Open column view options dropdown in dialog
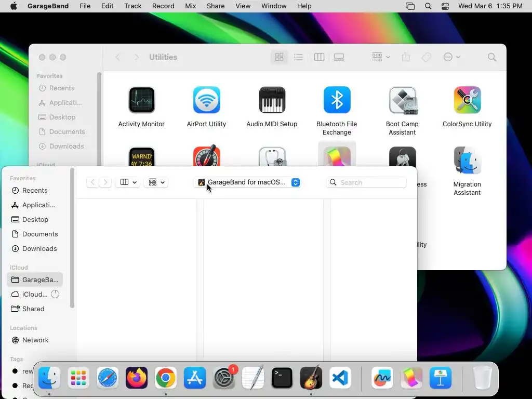This screenshot has width=532, height=399. (128, 182)
